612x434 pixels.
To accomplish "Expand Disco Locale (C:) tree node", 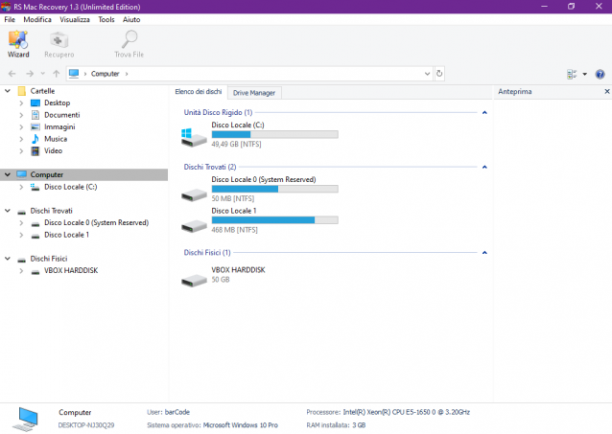I will (x=21, y=187).
